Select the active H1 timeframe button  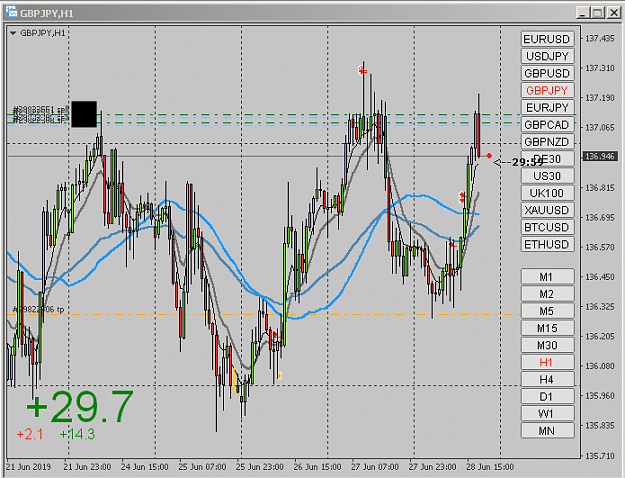pos(547,362)
